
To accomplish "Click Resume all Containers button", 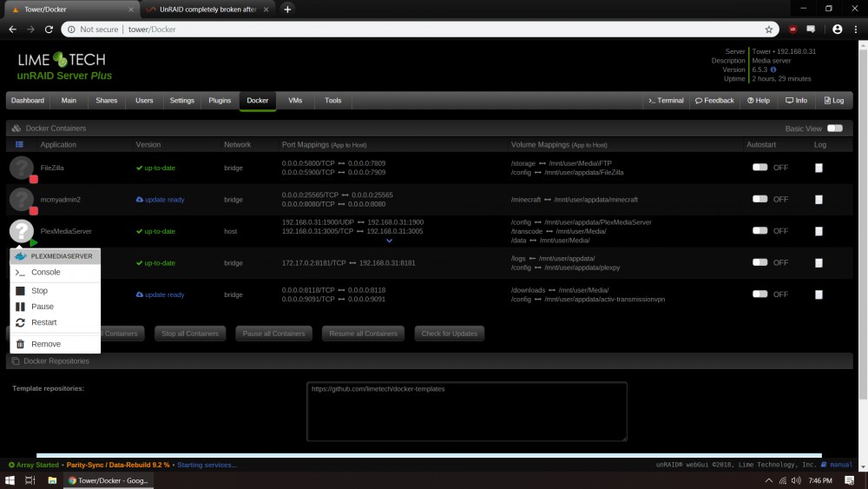I will (363, 334).
